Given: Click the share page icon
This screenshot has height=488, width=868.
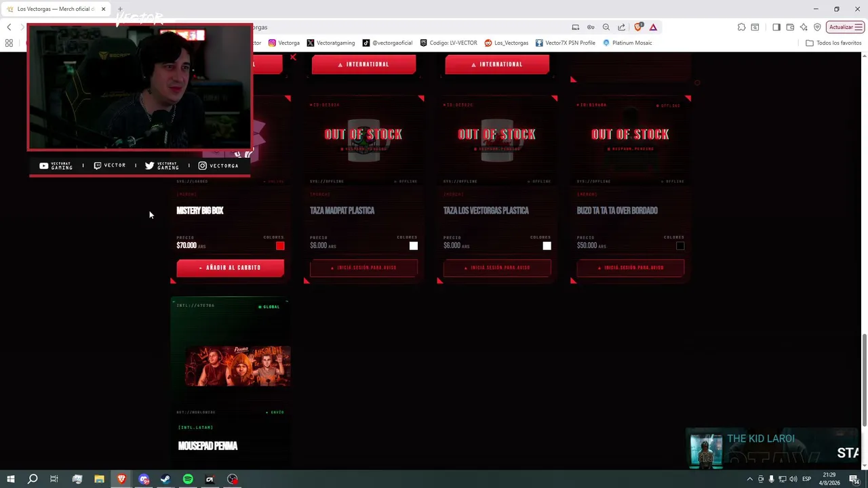Looking at the screenshot, I should tap(621, 27).
